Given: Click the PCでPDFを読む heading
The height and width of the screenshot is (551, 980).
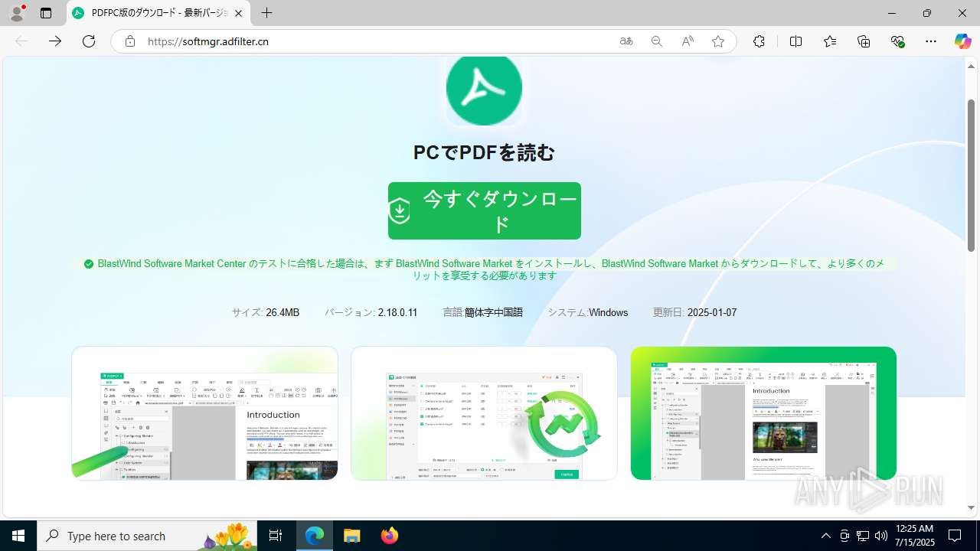Looking at the screenshot, I should click(x=484, y=153).
